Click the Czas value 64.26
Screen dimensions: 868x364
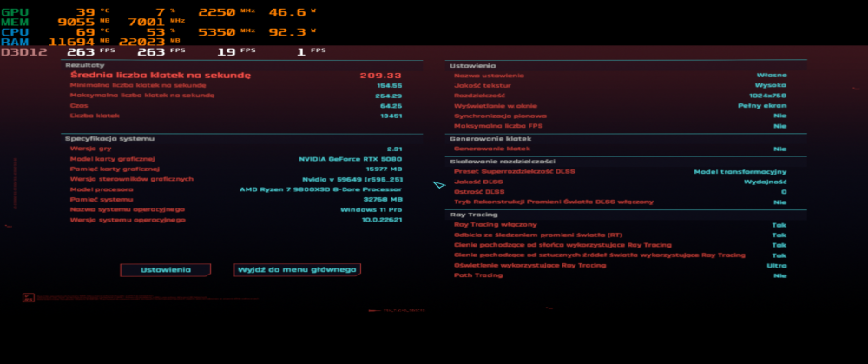tap(391, 106)
